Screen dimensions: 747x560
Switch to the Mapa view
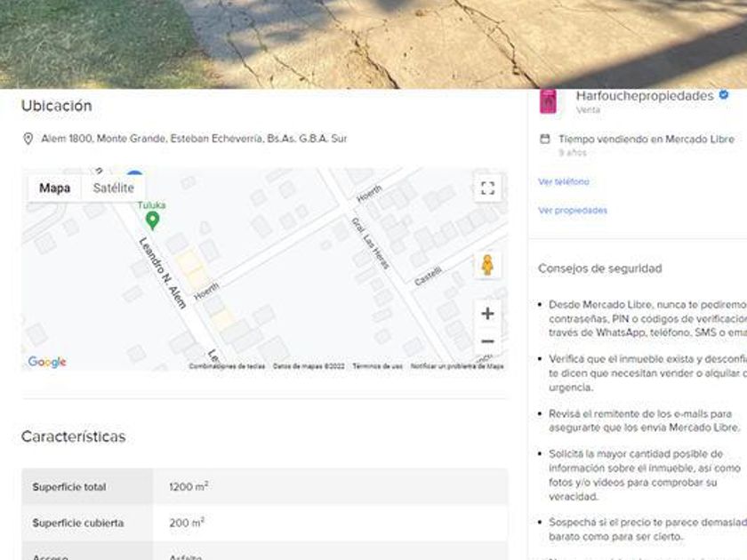(54, 188)
